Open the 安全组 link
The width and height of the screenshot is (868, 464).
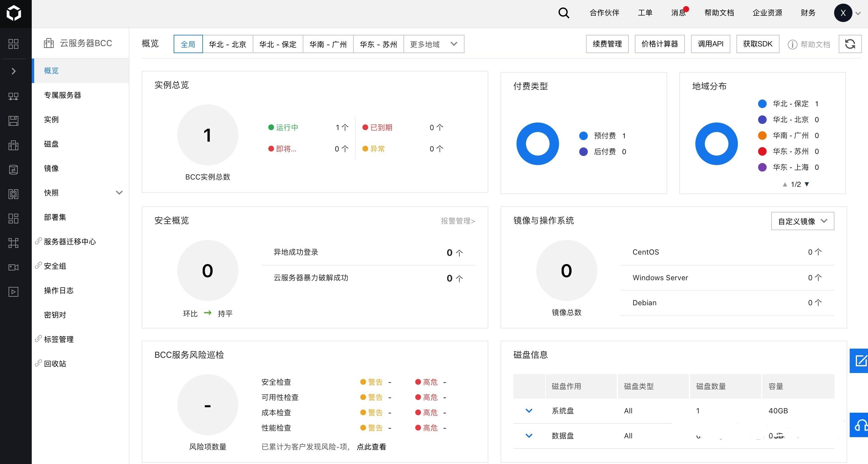[55, 266]
